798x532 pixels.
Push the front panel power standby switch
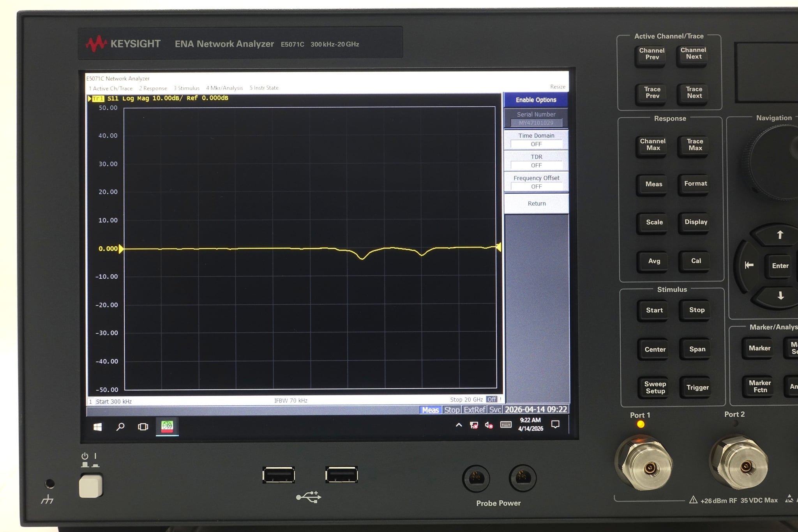[x=91, y=486]
